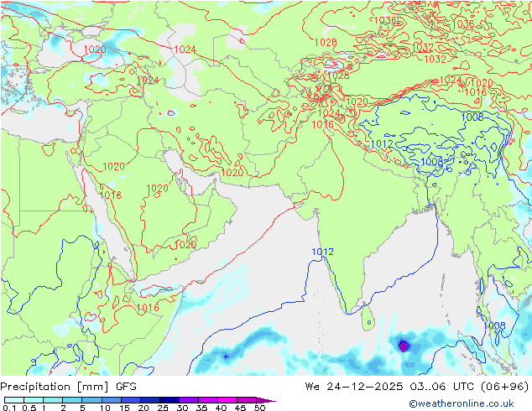Click the 0.1–0.5 mm palest legend swatch

[14, 400]
